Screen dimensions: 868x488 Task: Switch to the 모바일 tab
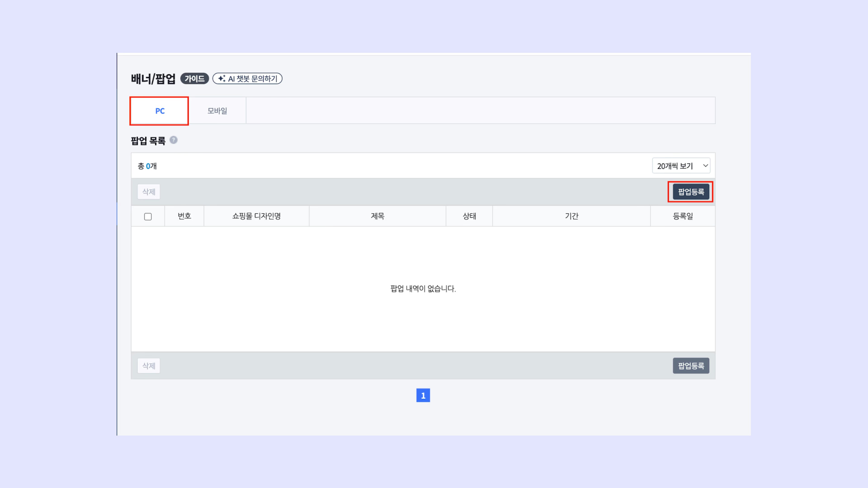click(217, 111)
